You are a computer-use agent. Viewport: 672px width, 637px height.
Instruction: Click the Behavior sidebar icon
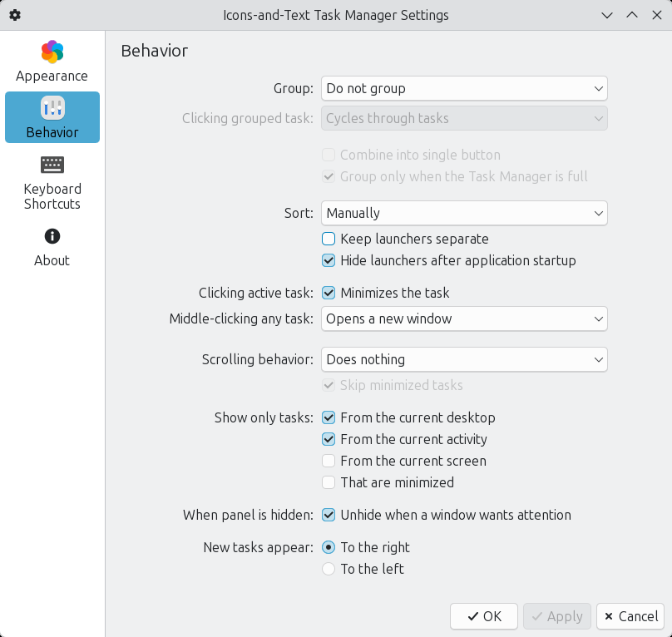(52, 108)
